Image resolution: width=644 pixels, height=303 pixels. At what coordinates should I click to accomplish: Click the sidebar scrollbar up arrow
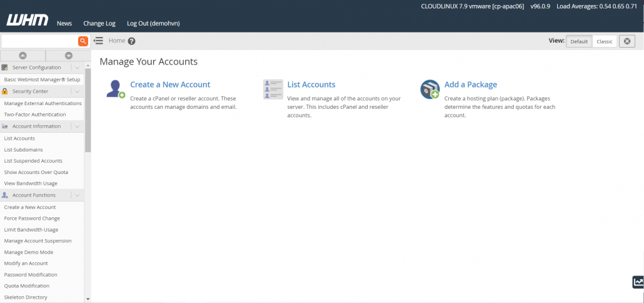pos(88,65)
